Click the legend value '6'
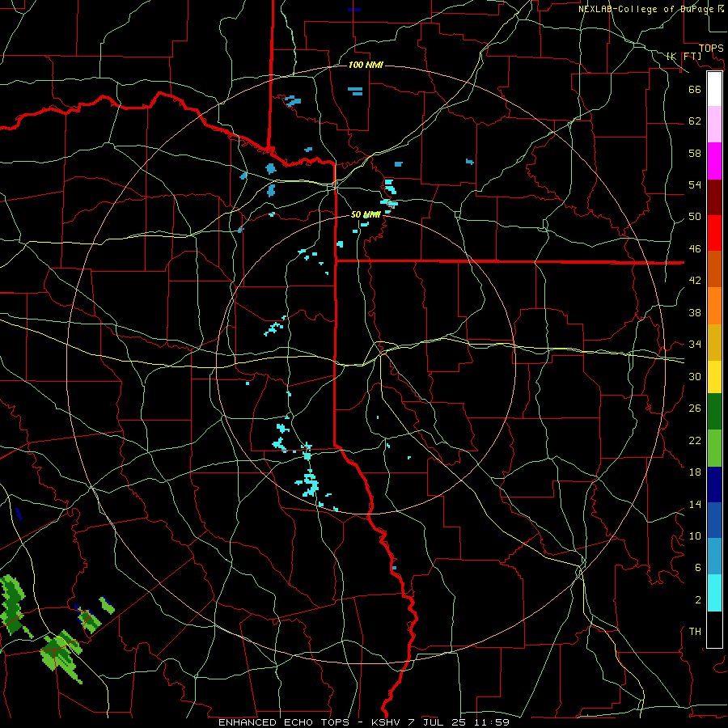 pos(698,568)
